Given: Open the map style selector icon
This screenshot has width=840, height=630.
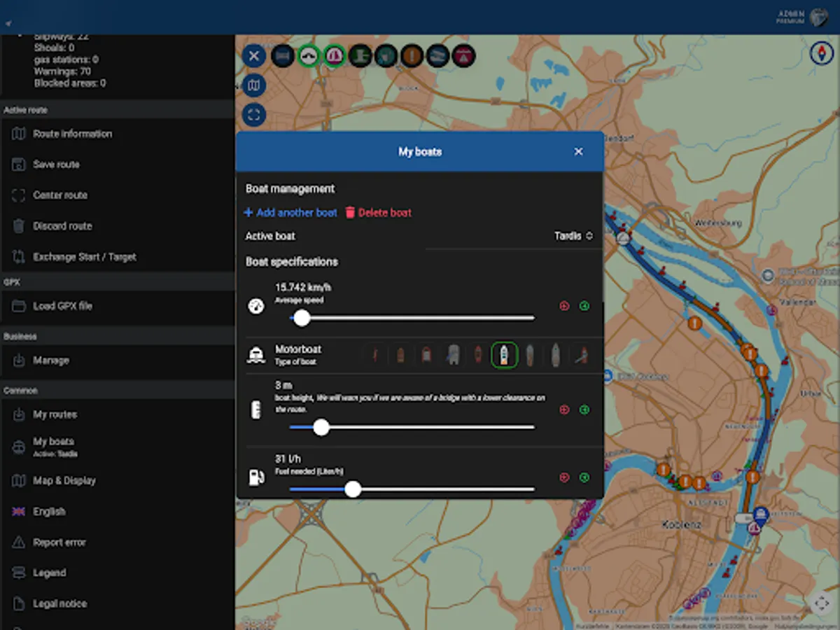Looking at the screenshot, I should pyautogui.click(x=254, y=85).
